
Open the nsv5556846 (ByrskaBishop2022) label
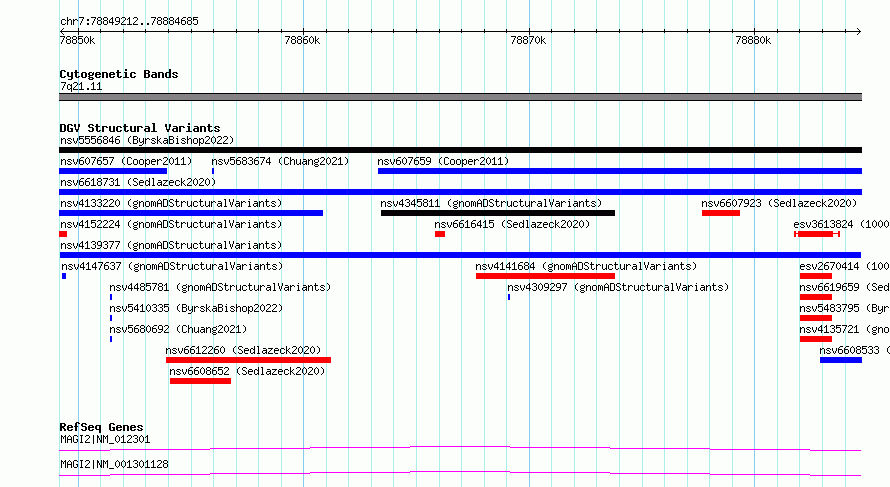(147, 140)
